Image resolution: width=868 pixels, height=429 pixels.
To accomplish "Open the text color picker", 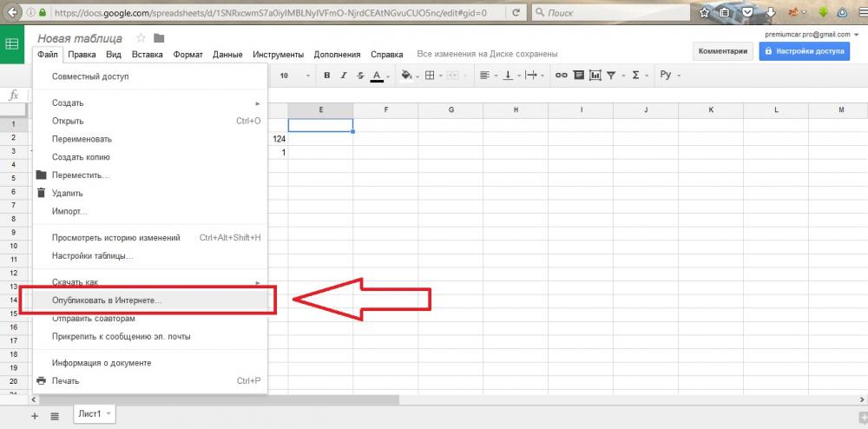I will (378, 76).
